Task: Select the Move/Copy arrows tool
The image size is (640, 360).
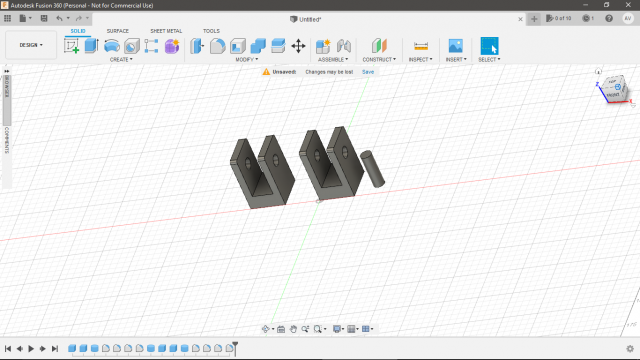Action: click(298, 46)
